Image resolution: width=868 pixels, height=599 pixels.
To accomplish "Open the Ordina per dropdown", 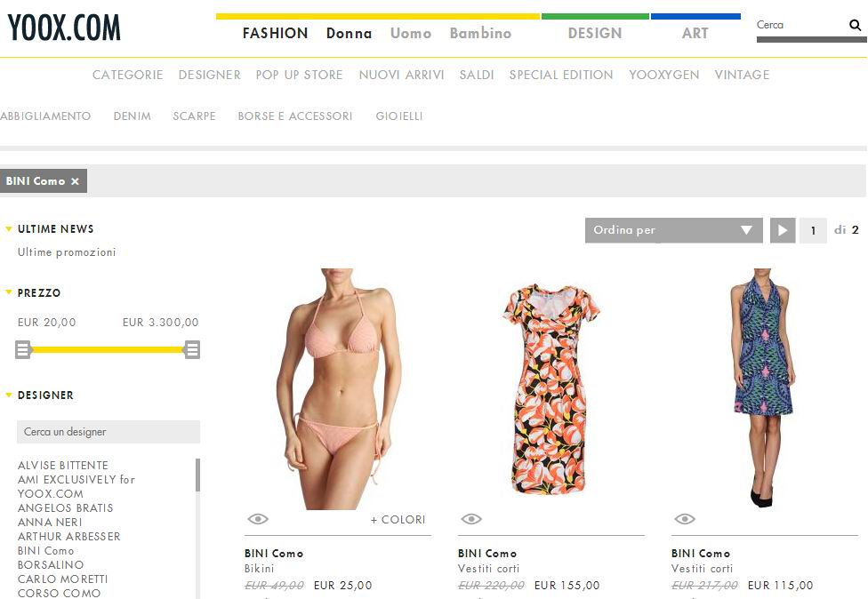I will (x=673, y=230).
